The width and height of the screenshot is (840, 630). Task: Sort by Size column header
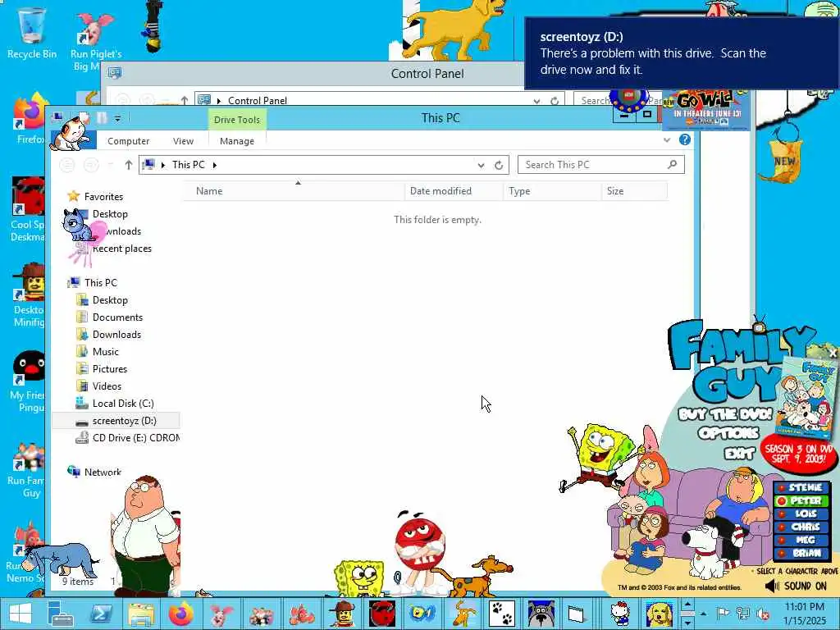pyautogui.click(x=634, y=190)
